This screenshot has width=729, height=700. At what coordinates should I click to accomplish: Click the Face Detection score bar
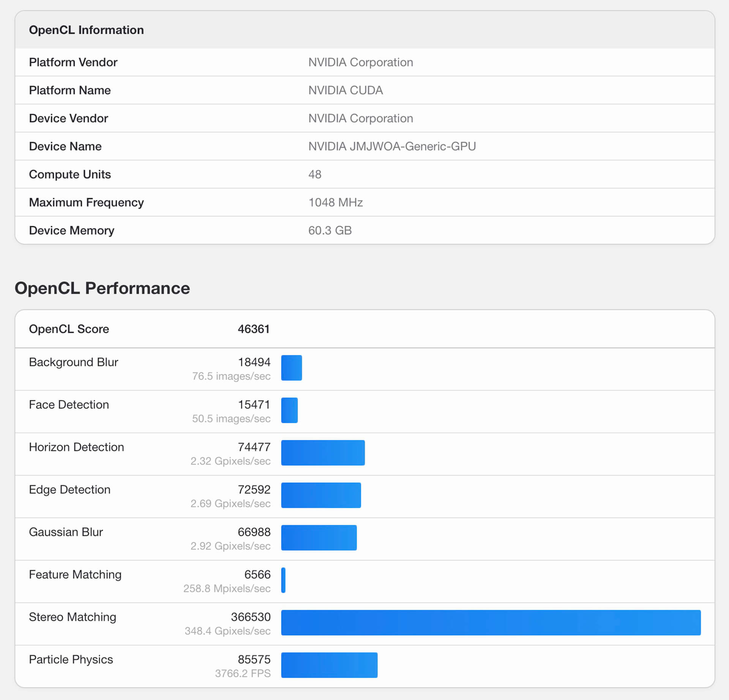289,410
